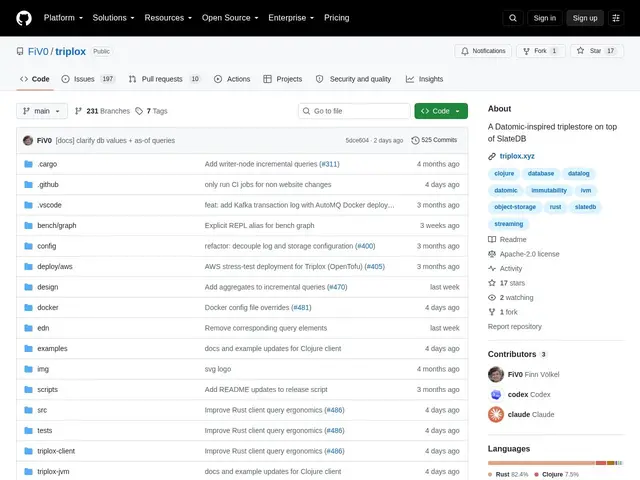Image resolution: width=640 pixels, height=480 pixels.
Task: Expand the Enterprise menu
Action: pyautogui.click(x=291, y=18)
